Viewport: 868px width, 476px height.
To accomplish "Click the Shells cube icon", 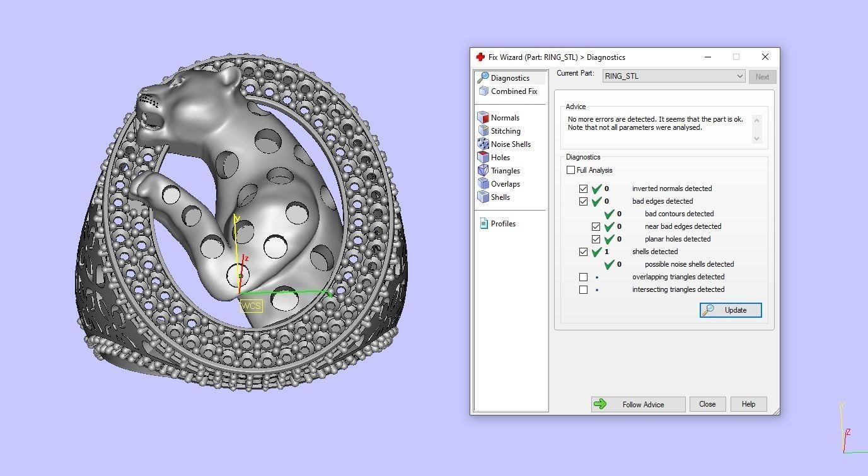I will [483, 197].
